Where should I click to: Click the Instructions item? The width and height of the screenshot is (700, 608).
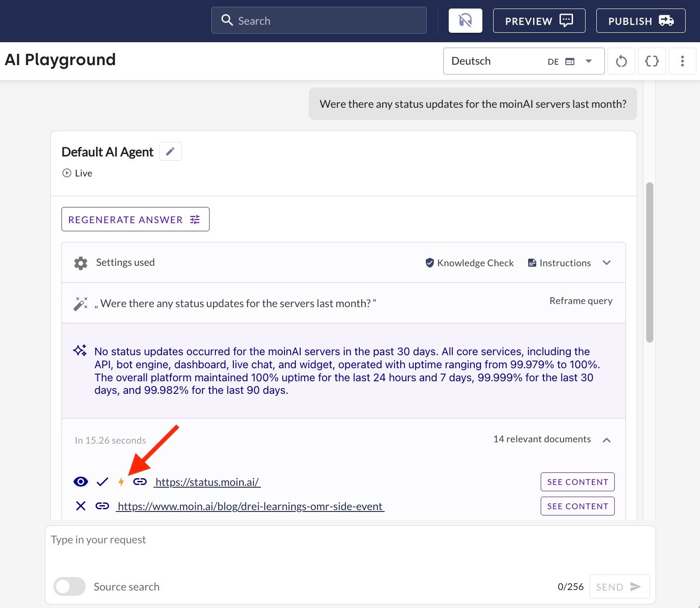tap(559, 263)
